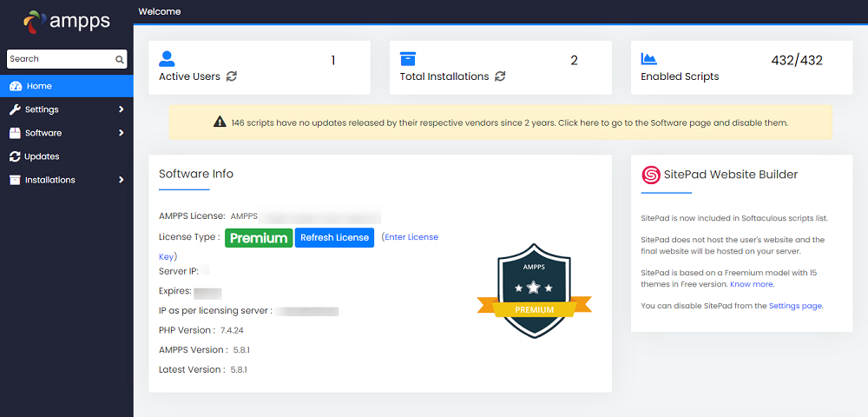Click the Total Installations archive icon

click(x=408, y=59)
